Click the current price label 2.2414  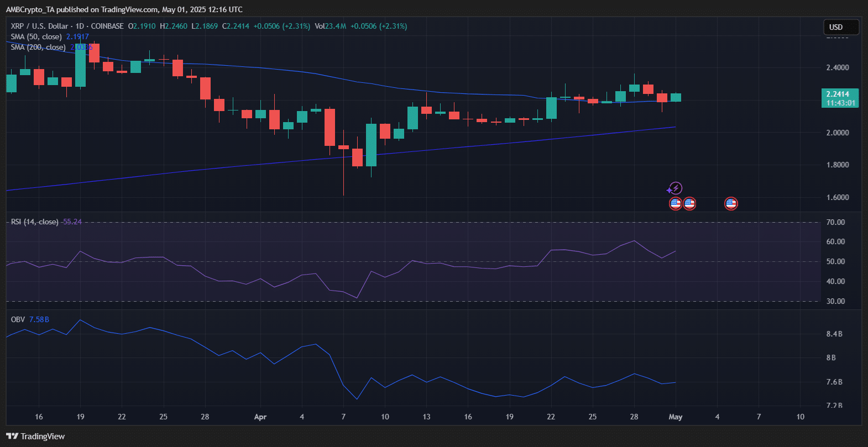[x=839, y=94]
